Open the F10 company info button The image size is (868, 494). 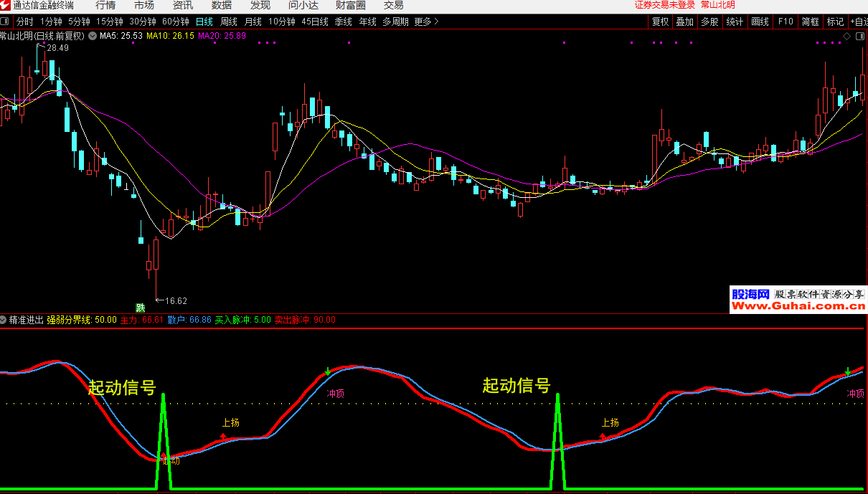(x=786, y=22)
